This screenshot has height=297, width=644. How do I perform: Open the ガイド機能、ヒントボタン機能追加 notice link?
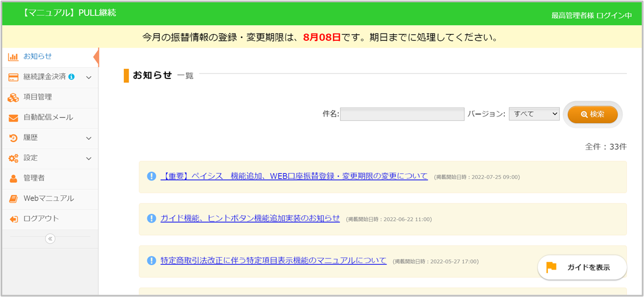[250, 219]
